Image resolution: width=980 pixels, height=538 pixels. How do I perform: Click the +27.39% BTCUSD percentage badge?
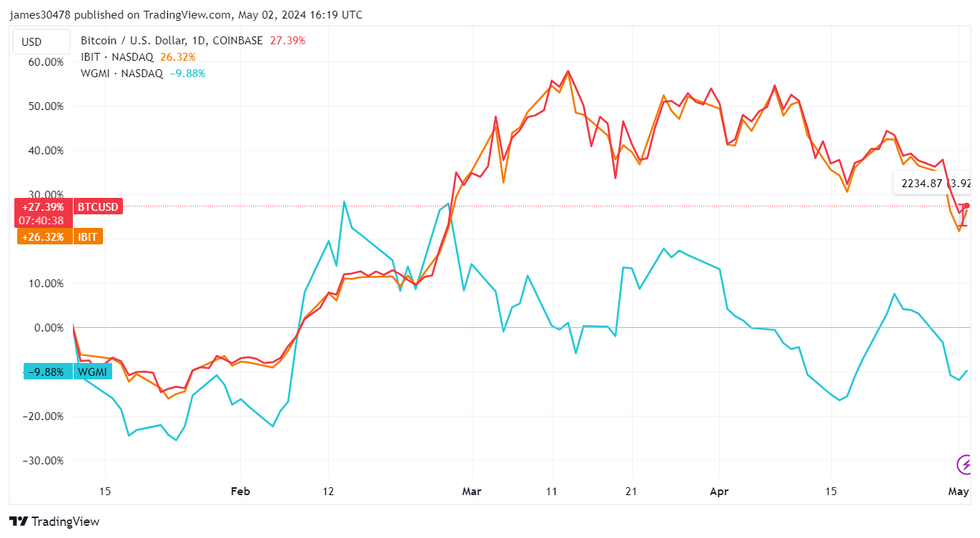tap(43, 207)
